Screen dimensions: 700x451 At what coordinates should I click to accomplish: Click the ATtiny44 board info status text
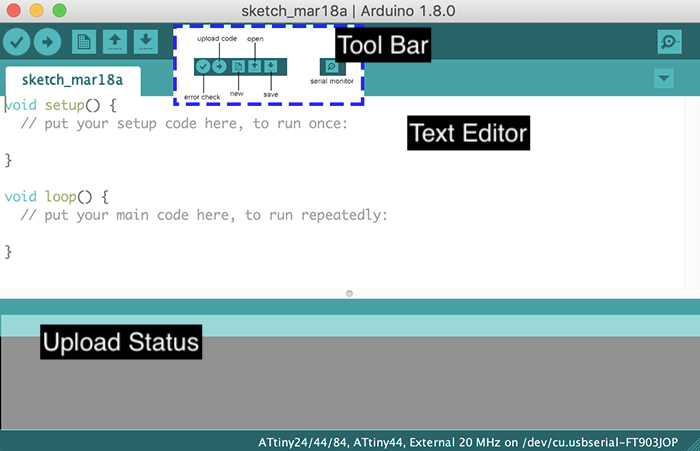(x=468, y=443)
